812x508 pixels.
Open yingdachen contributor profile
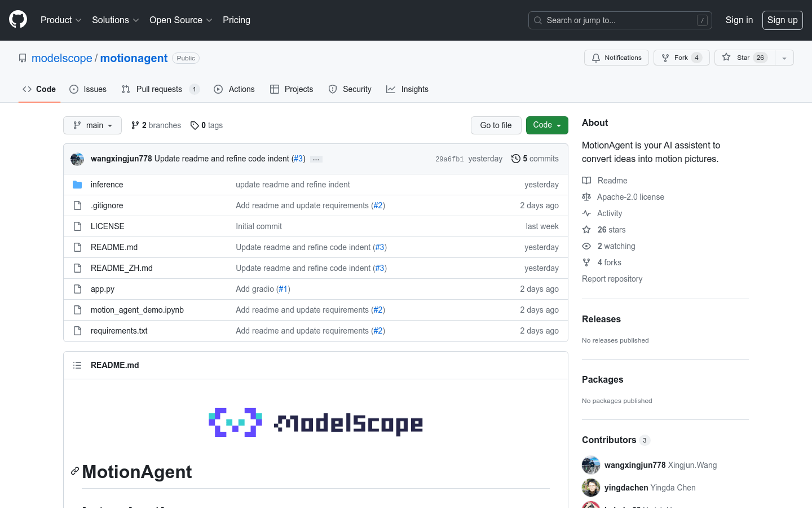[x=626, y=488]
